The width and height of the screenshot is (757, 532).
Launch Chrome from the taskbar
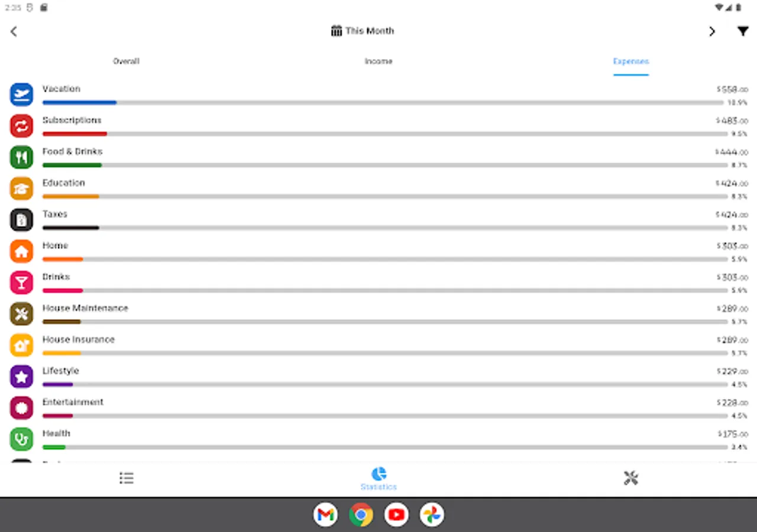click(x=361, y=515)
